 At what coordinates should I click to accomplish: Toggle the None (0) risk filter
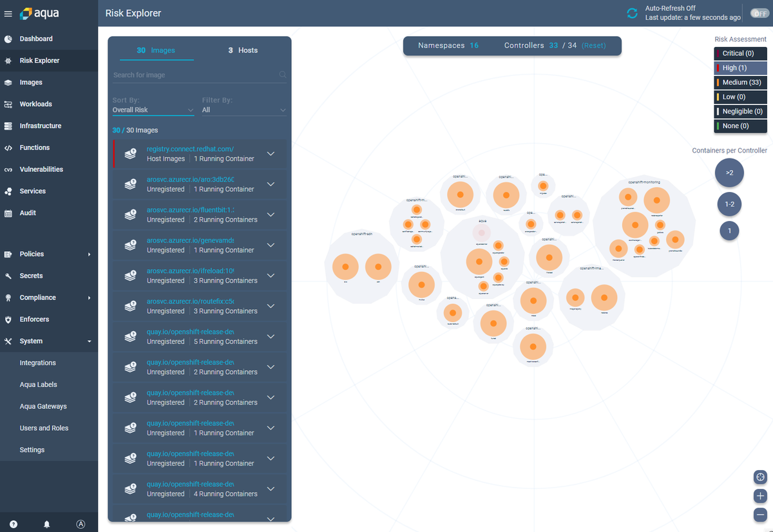tap(741, 126)
